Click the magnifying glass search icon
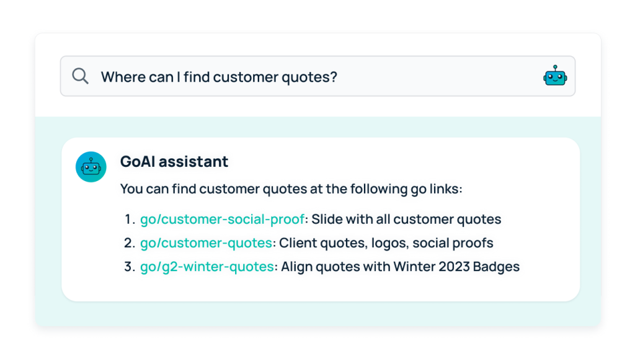Viewport: 635px width, 364px height. (80, 76)
